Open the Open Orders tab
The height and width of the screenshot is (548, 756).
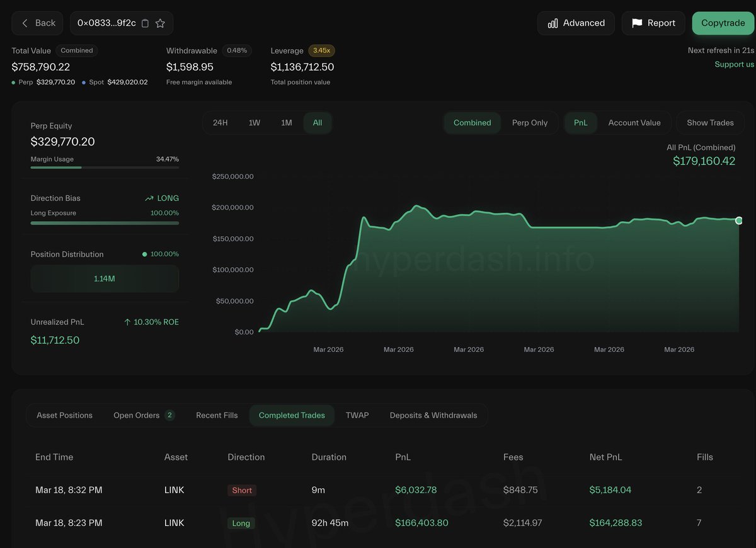click(x=136, y=415)
